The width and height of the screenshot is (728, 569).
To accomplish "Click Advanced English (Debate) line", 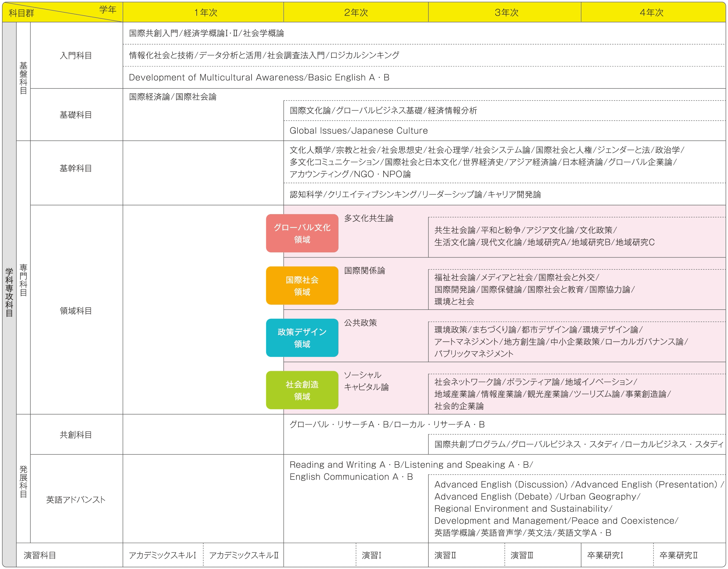I will (537, 496).
